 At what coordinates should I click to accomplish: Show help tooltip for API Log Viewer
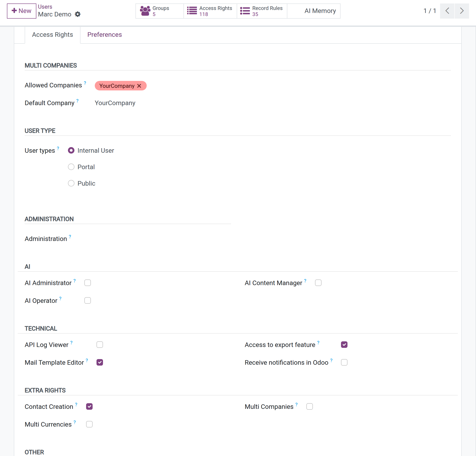pyautogui.click(x=71, y=343)
